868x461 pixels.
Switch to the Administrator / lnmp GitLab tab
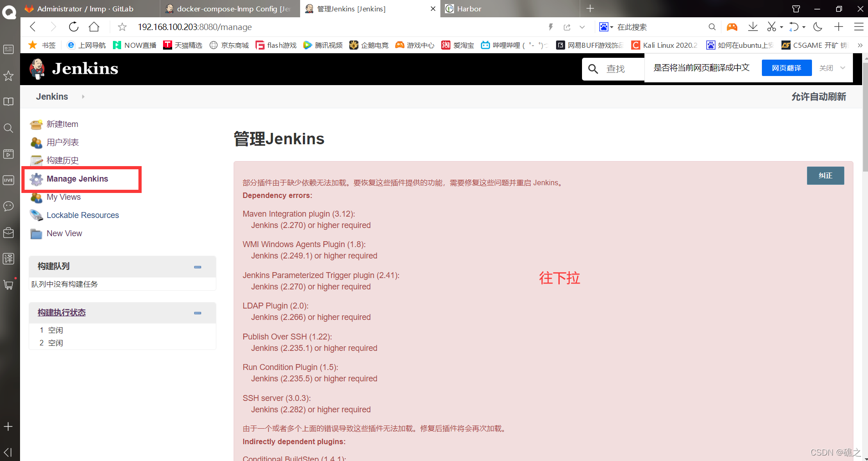point(90,9)
